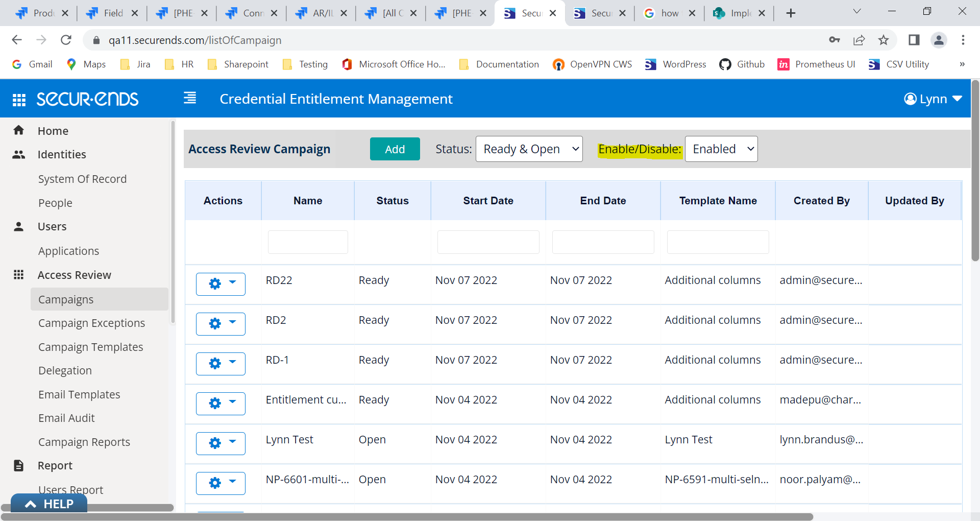980x521 pixels.
Task: Click the Identities people icon
Action: click(x=19, y=154)
